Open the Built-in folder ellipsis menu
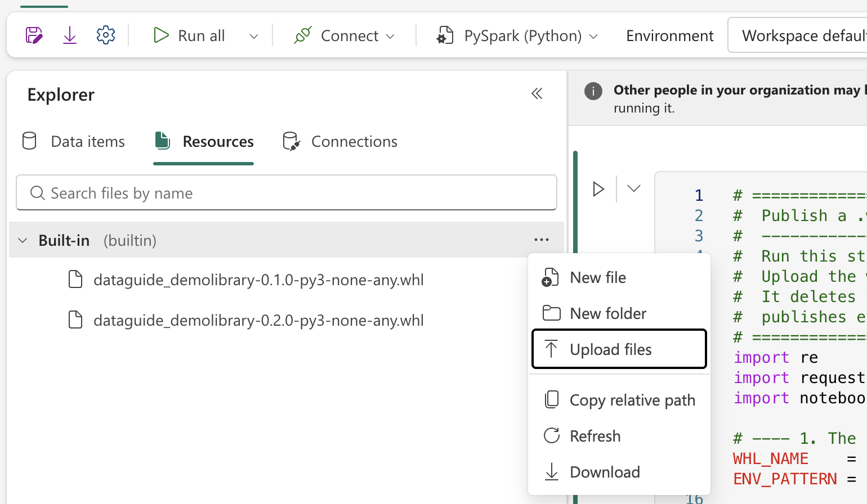Screen dimensions: 867x504 (542, 240)
